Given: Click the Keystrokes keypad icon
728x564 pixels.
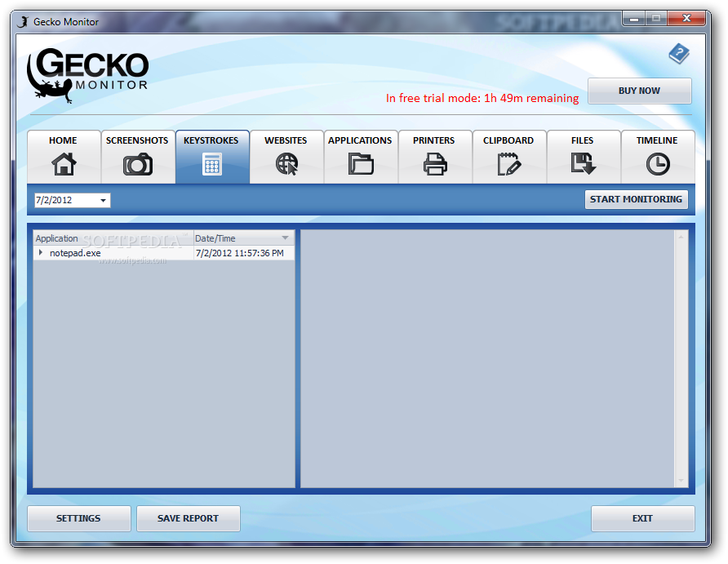Looking at the screenshot, I should 212,164.
